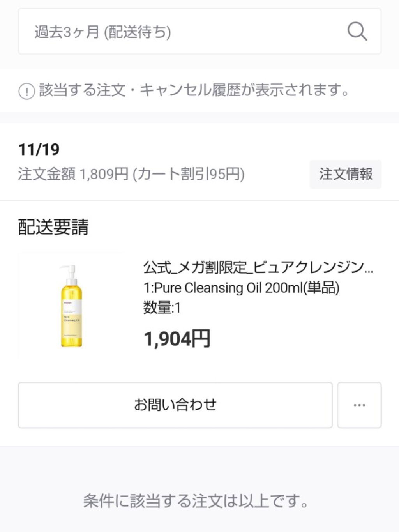Open the three-dots more options button
This screenshot has width=399, height=532.
(x=359, y=405)
